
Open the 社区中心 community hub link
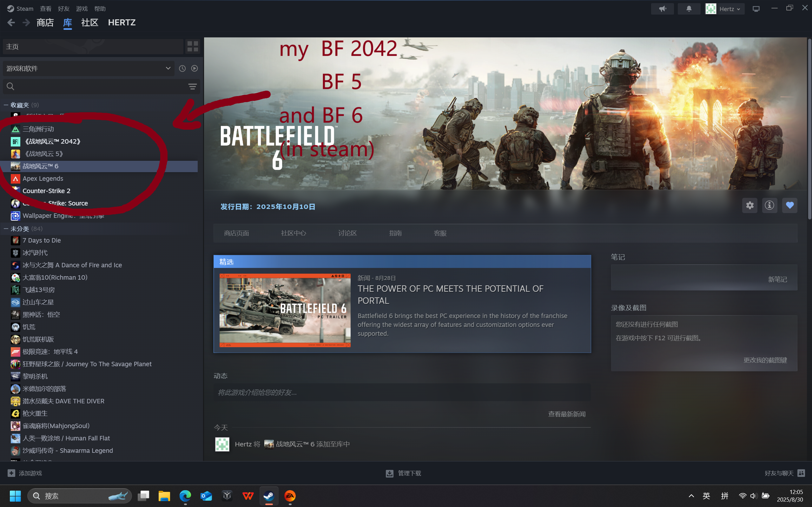coord(294,233)
